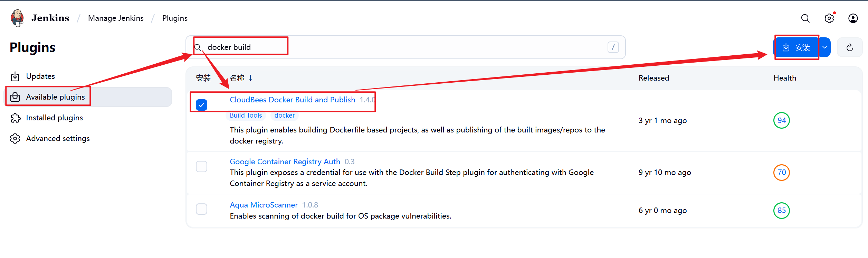This screenshot has height=258, width=868.
Task: Click the health score 94 badge
Action: [x=782, y=120]
